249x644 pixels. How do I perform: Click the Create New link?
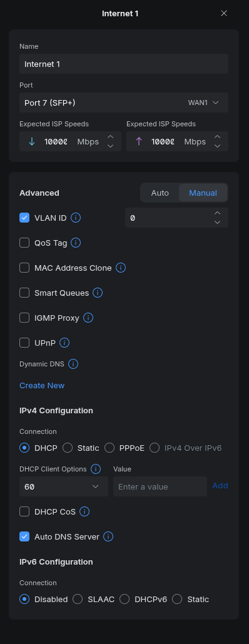[42, 385]
